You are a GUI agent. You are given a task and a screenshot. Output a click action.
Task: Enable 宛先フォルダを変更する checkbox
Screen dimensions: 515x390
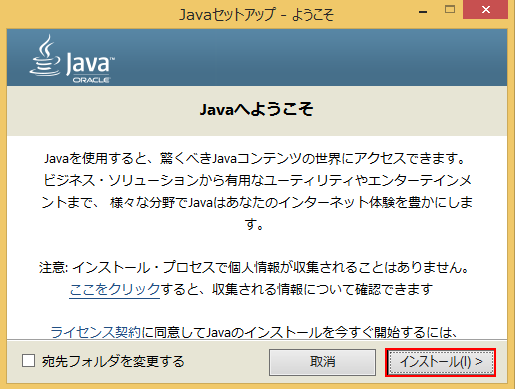pos(28,361)
